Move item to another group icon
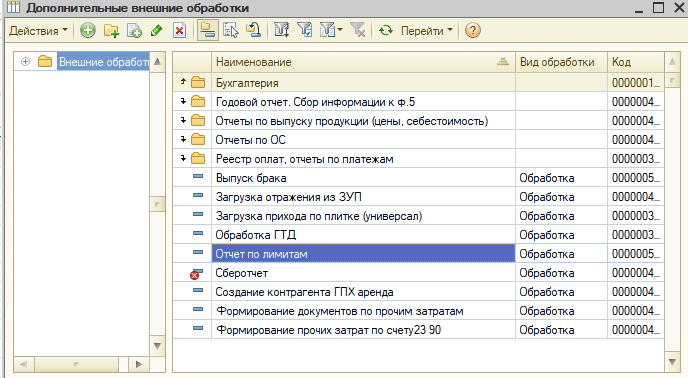This screenshot has width=688, height=378. 230,31
